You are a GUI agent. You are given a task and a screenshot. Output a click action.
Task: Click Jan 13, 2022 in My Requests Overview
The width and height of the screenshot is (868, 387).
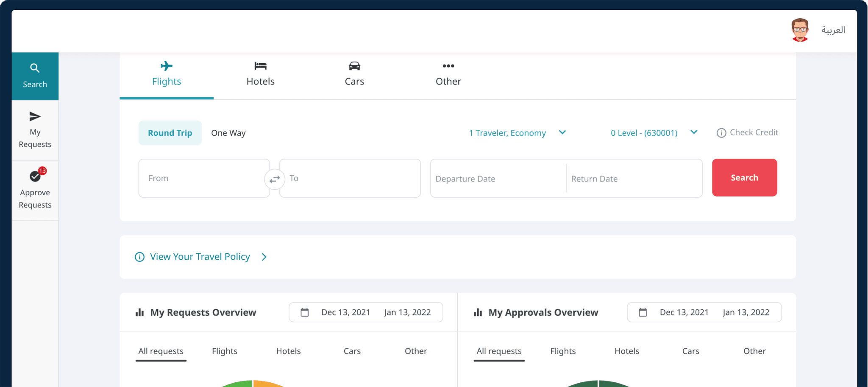tap(408, 312)
